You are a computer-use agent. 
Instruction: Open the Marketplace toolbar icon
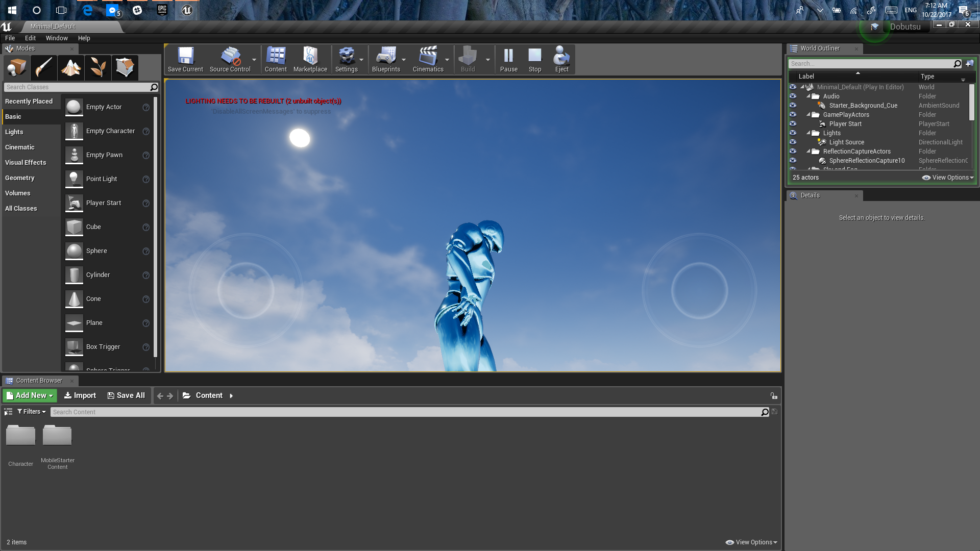click(310, 59)
